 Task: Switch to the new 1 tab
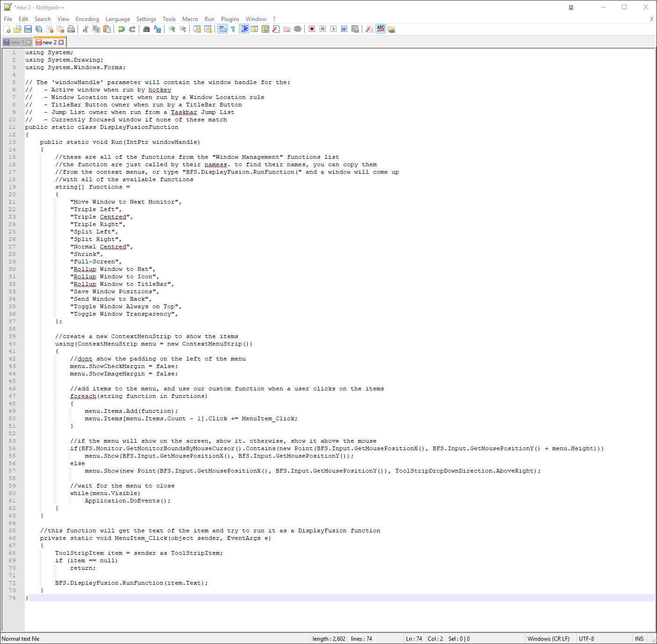tap(15, 42)
